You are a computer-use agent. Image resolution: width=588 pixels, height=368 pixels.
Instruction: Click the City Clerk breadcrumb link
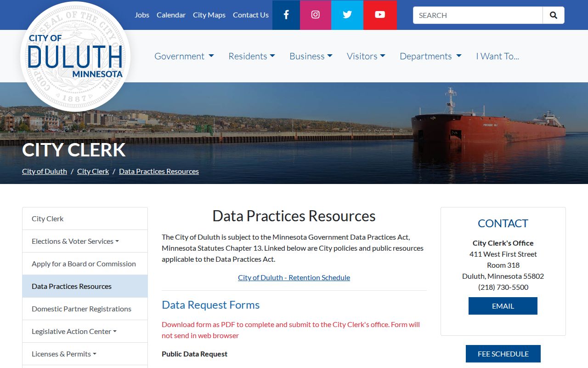93,171
